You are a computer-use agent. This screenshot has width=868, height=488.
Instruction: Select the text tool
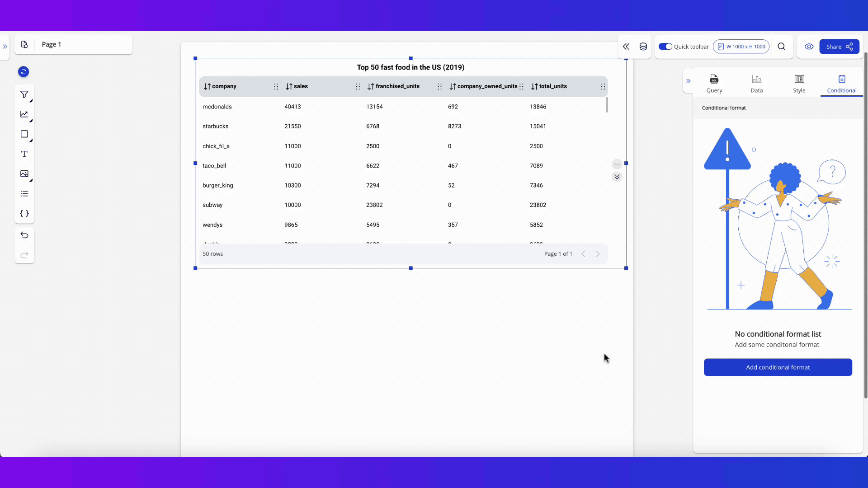[24, 154]
